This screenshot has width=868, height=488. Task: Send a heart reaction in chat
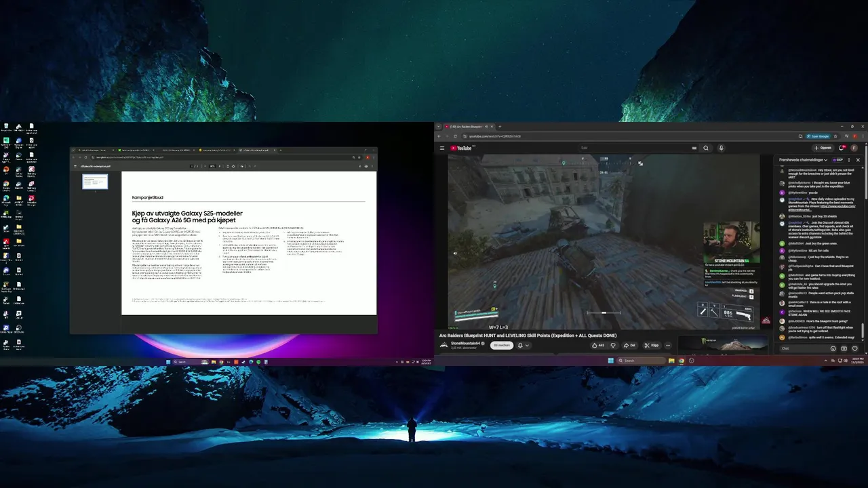854,348
